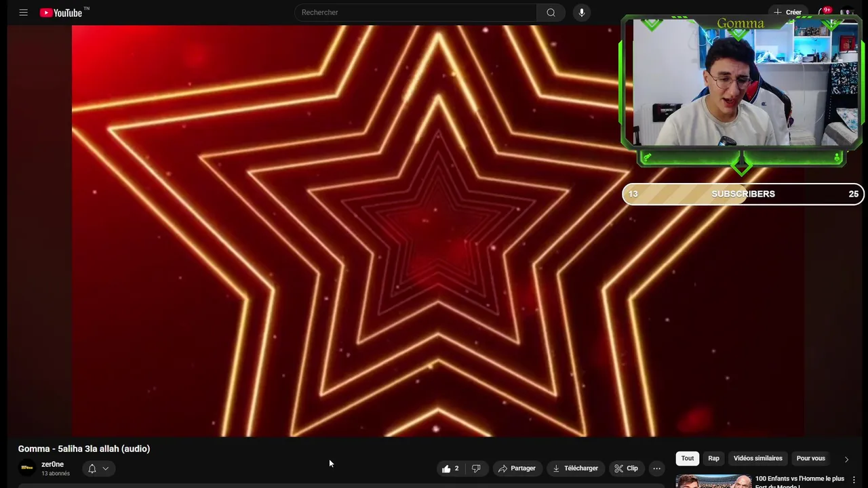This screenshot has height=488, width=868.
Task: Like the video with thumbs up
Action: (x=450, y=468)
